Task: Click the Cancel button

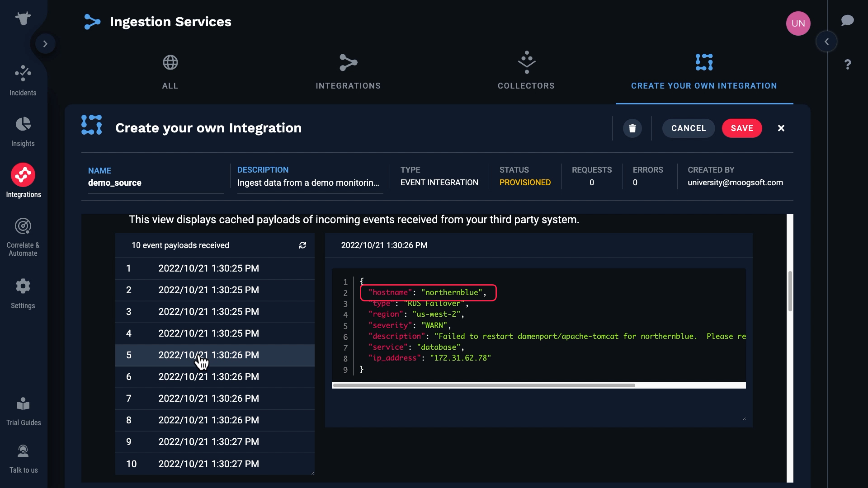Action: click(x=688, y=128)
